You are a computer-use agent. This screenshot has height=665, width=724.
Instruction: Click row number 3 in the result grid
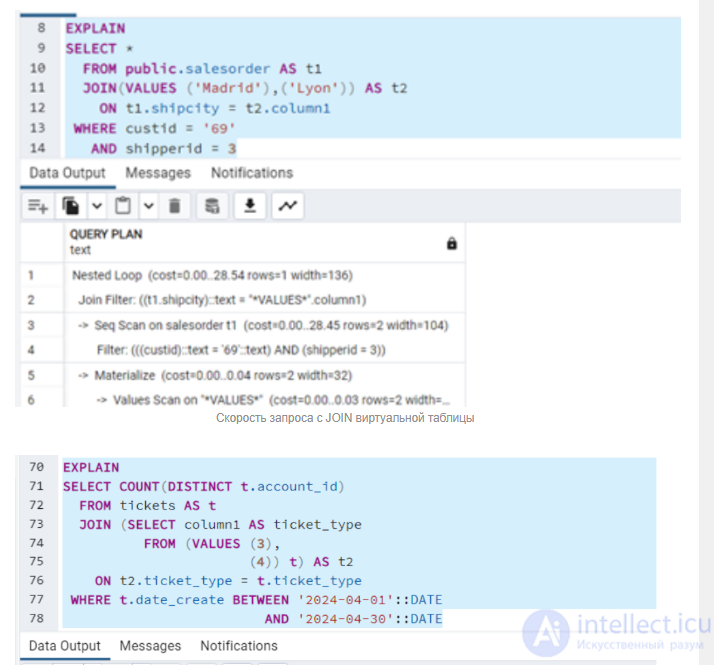(x=31, y=326)
